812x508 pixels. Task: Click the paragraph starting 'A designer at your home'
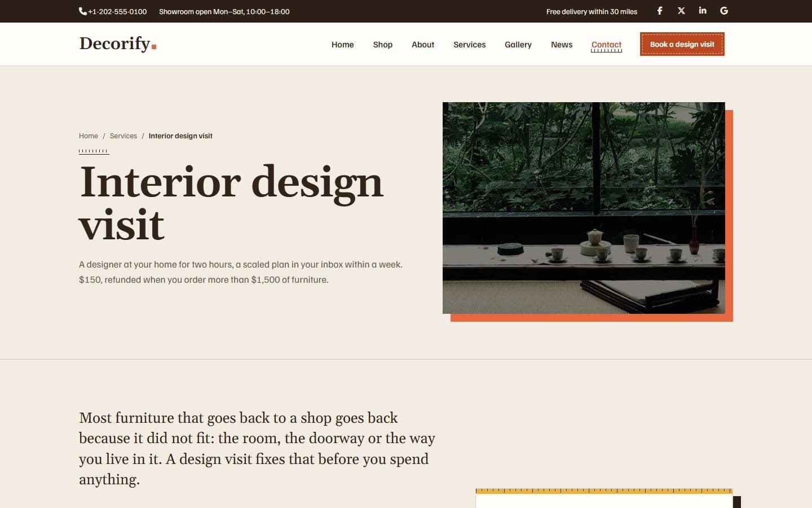click(241, 272)
